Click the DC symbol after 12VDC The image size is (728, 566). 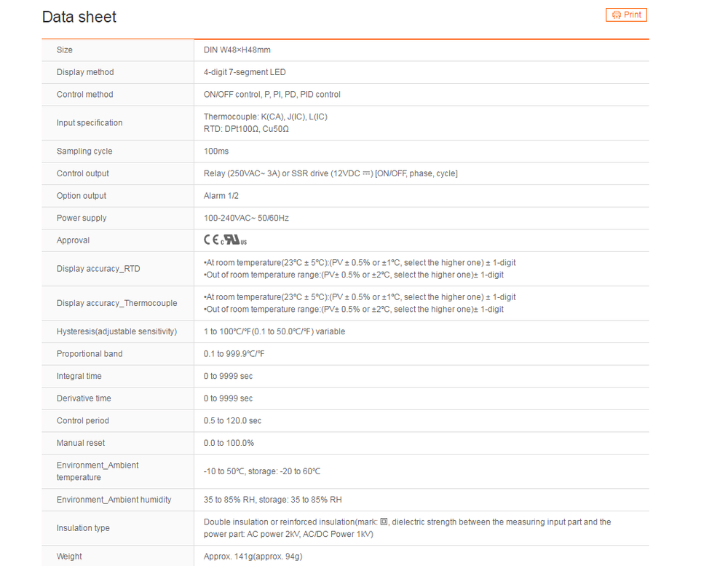tap(368, 173)
